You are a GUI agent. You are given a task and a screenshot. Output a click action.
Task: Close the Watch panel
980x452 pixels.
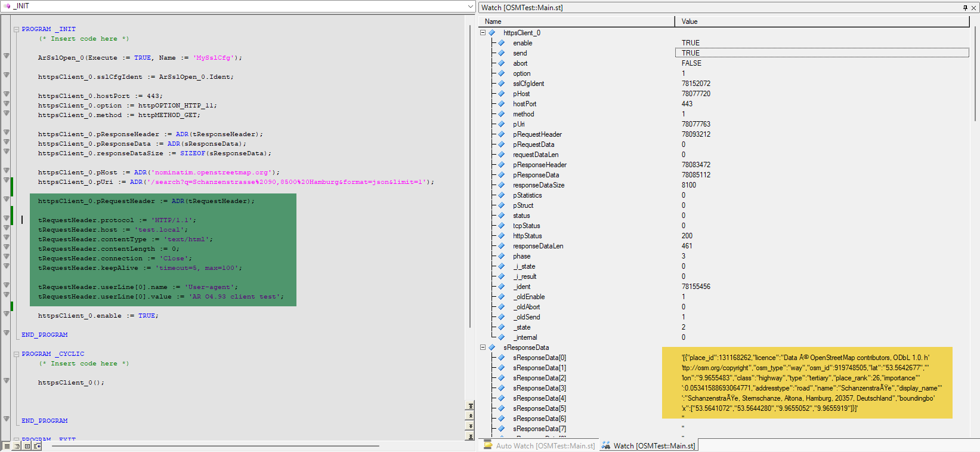click(x=974, y=8)
